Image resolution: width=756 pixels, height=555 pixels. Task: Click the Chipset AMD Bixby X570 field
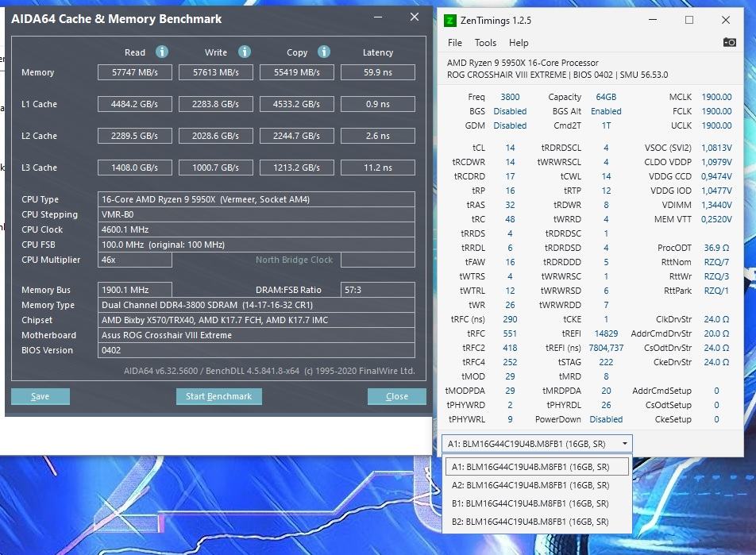256,320
